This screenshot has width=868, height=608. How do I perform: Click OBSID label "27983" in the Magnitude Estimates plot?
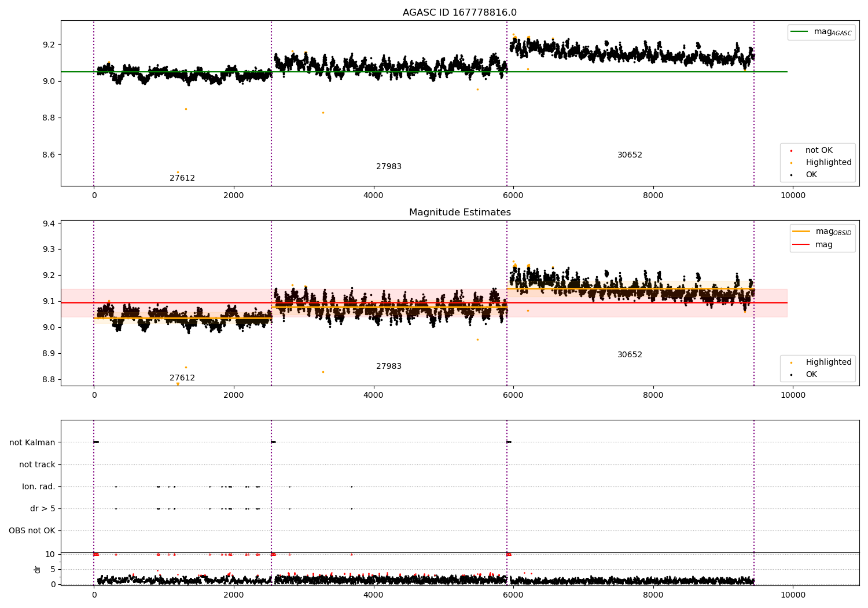coord(389,367)
